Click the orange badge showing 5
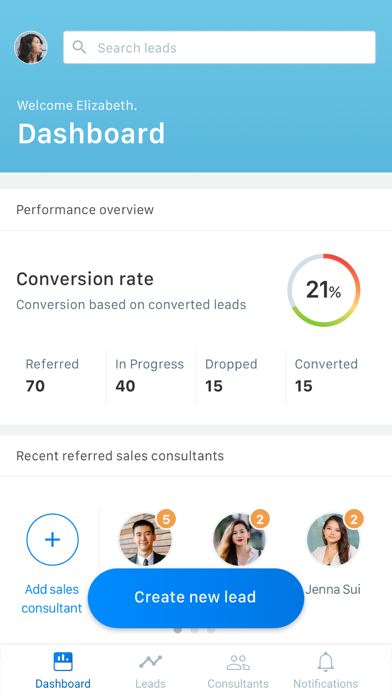This screenshot has width=392, height=696. [x=166, y=519]
